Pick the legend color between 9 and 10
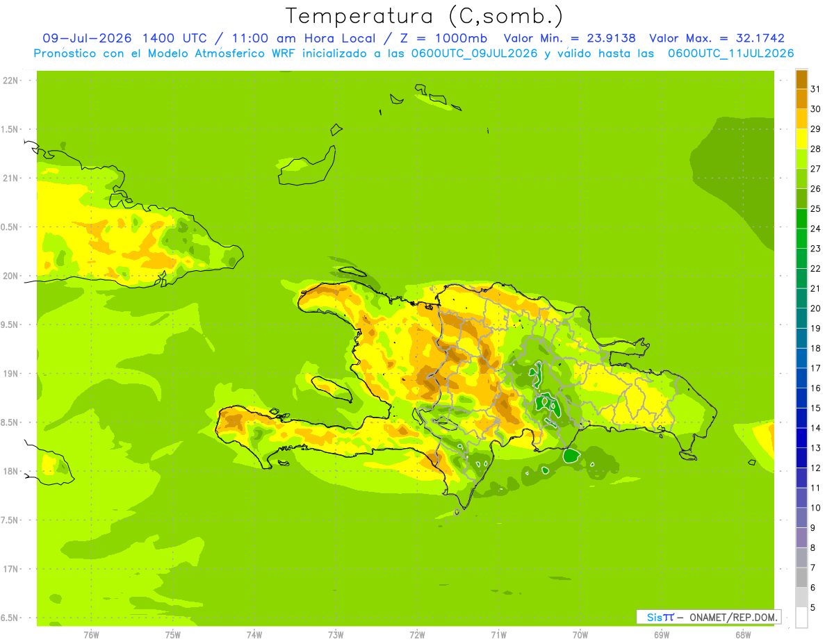 click(801, 518)
